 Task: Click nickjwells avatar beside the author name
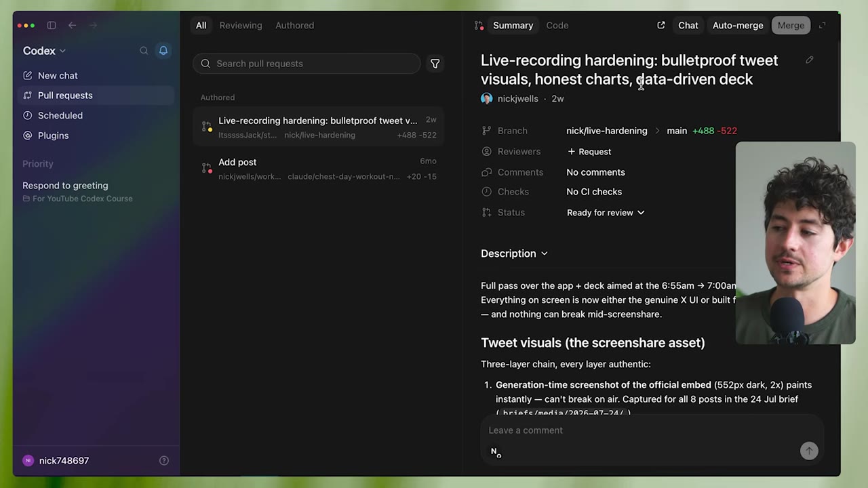[x=487, y=99]
